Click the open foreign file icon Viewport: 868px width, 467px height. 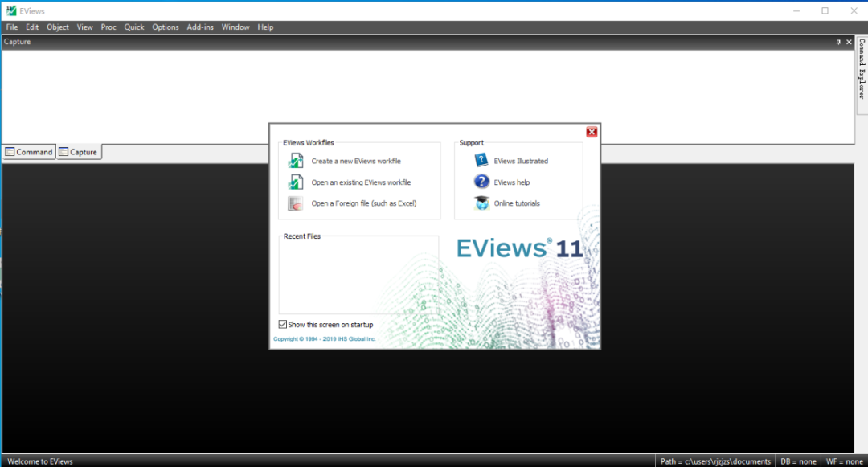click(296, 203)
